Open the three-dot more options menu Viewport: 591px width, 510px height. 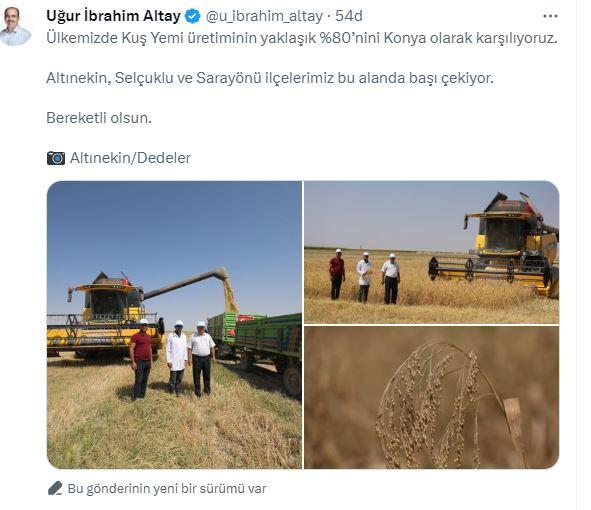550,16
